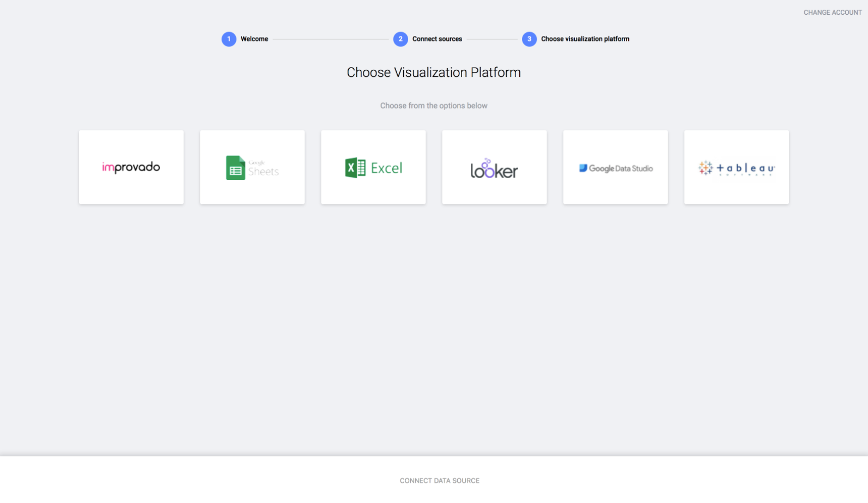Choose the Google Data Studio card
Screen dimensions: 868x503
(x=615, y=167)
